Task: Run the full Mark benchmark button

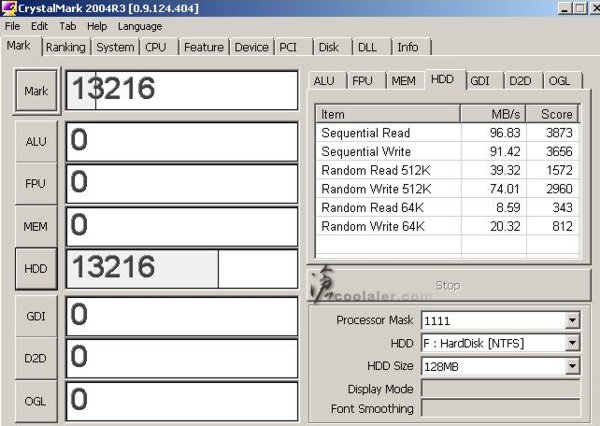Action: point(36,91)
